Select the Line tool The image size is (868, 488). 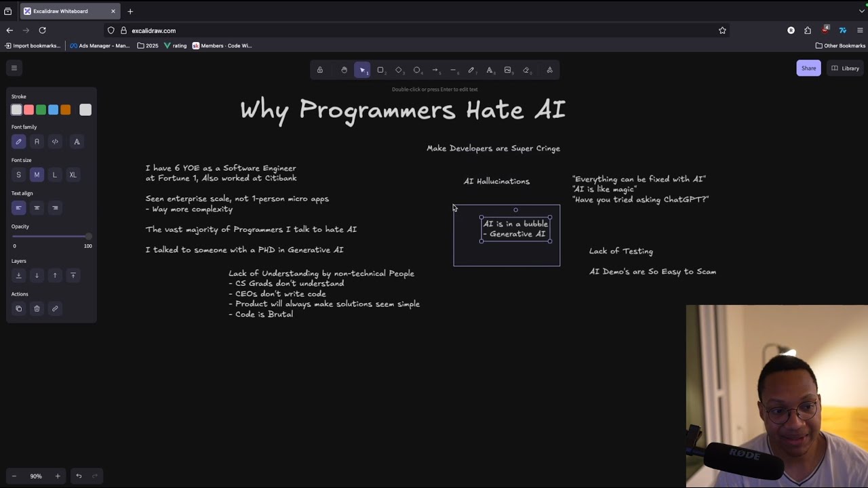pos(454,70)
